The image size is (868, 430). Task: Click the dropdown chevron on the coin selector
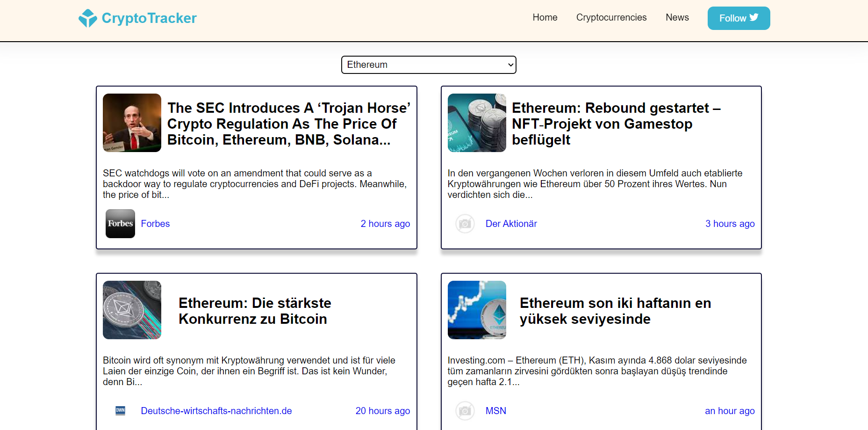tap(509, 65)
